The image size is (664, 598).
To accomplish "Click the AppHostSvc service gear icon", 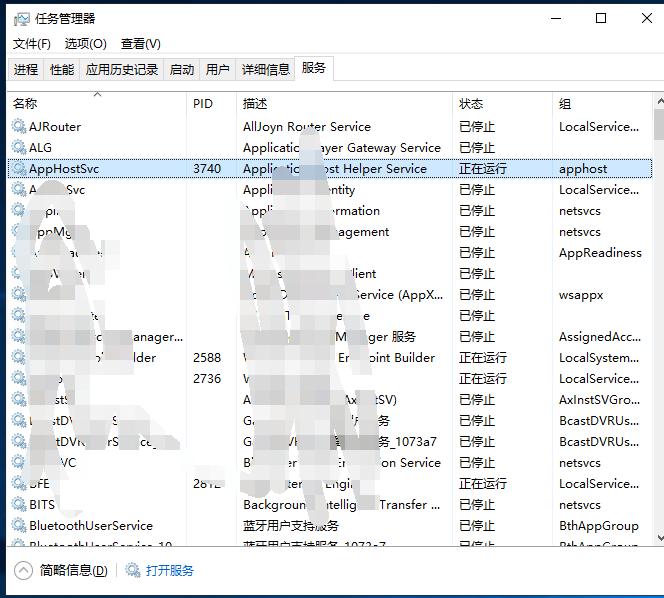I will 19,169.
